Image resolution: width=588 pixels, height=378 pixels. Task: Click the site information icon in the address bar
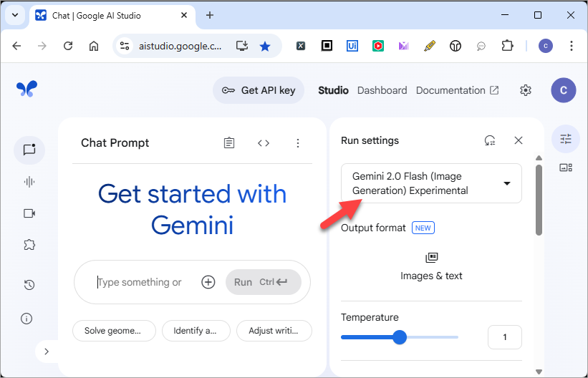click(x=125, y=46)
